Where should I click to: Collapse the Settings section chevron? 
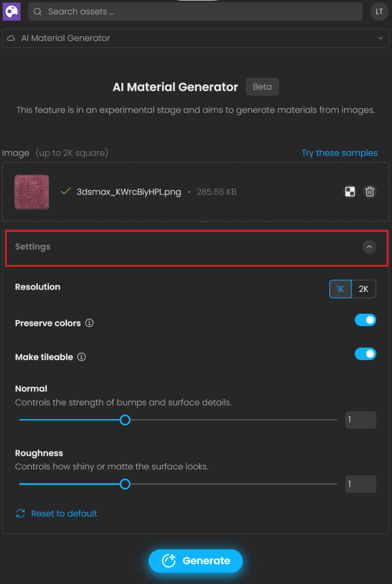369,247
